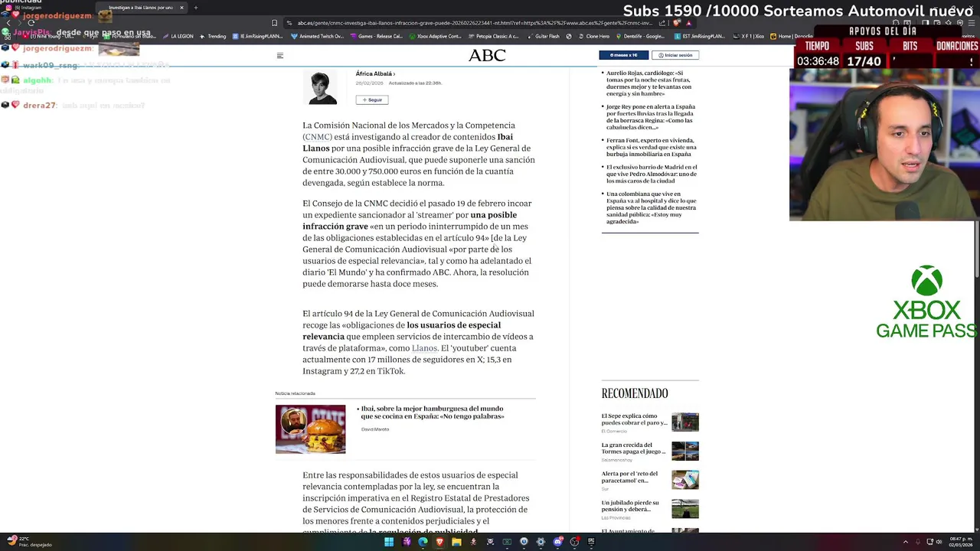Click browser reload button
The width and height of the screenshot is (980, 551).
[31, 23]
